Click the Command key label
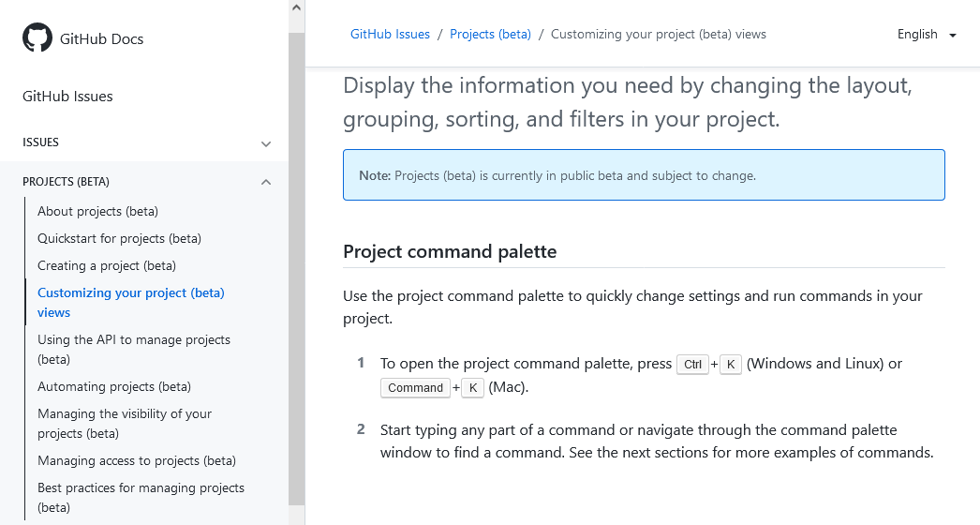Screen dimensions: 980x525 pos(416,388)
